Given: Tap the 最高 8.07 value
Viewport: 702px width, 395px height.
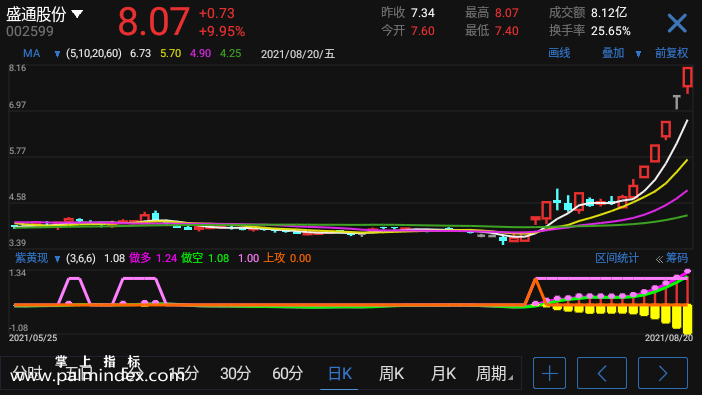Looking at the screenshot, I should [507, 13].
